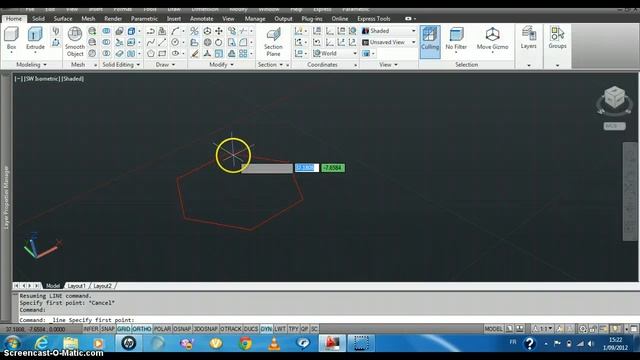Toggle POLAR tracking in status bar

point(162,329)
